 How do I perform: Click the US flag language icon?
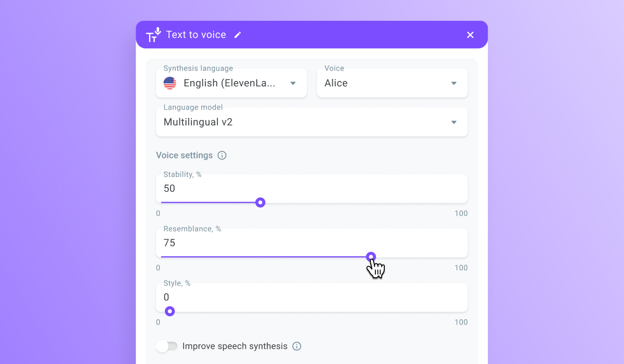pyautogui.click(x=170, y=83)
